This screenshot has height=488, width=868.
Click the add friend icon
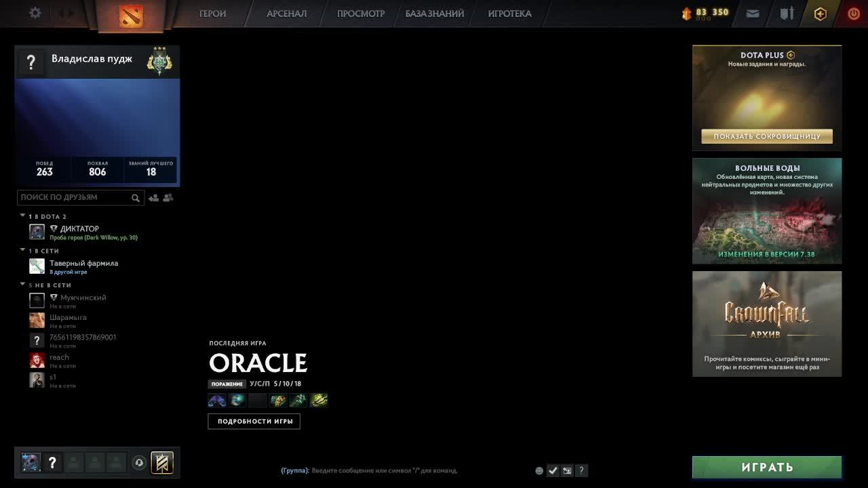[153, 198]
